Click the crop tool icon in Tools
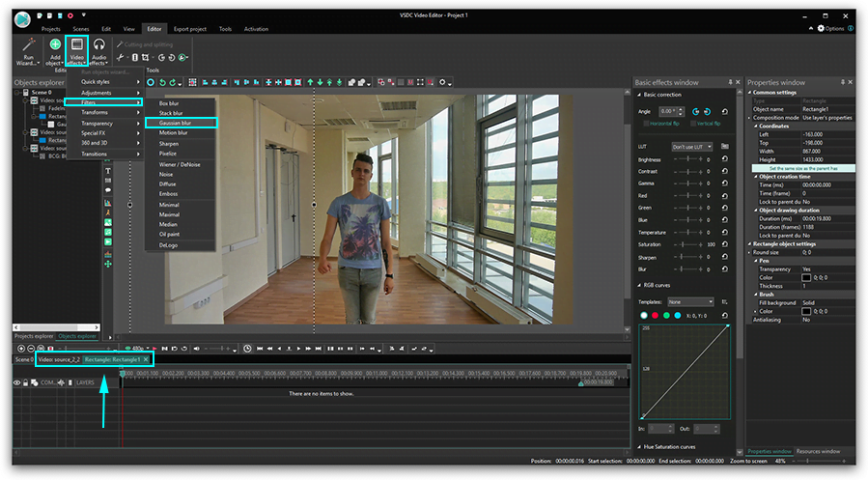This screenshot has width=868, height=480. pyautogui.click(x=145, y=57)
